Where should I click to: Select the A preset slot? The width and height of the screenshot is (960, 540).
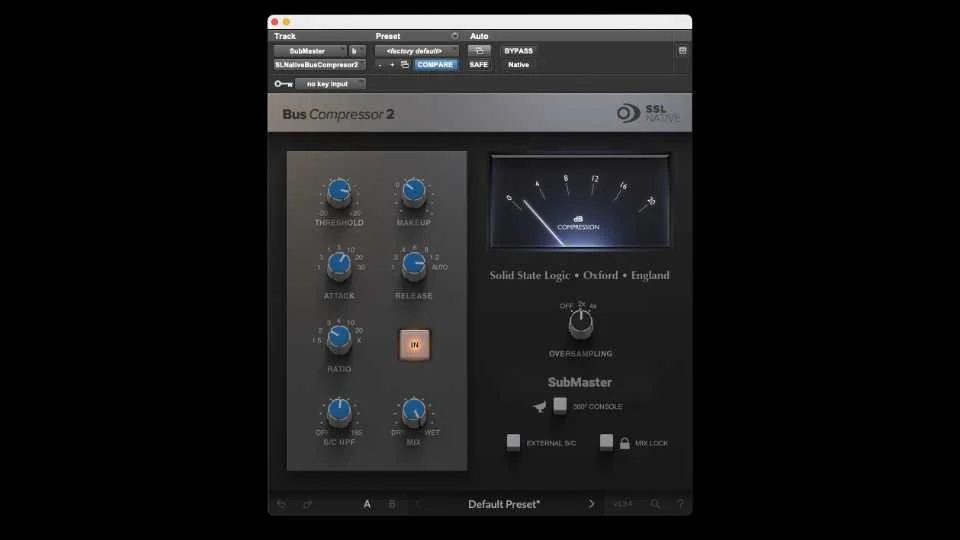point(367,504)
